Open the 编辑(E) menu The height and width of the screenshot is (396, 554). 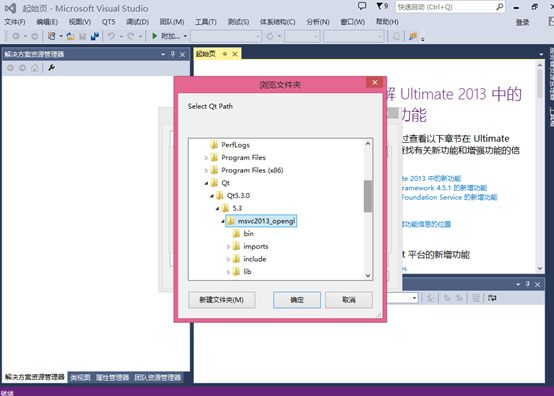point(47,22)
